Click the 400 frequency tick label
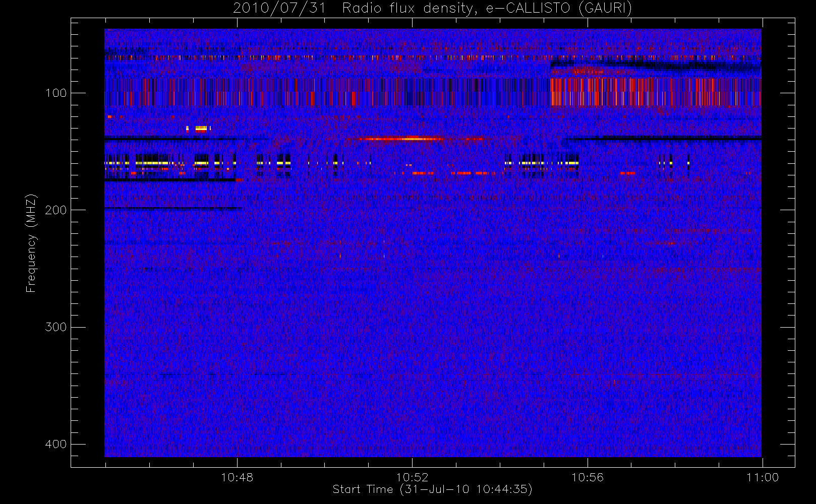Screen dimensions: 816x504 pyautogui.click(x=55, y=444)
